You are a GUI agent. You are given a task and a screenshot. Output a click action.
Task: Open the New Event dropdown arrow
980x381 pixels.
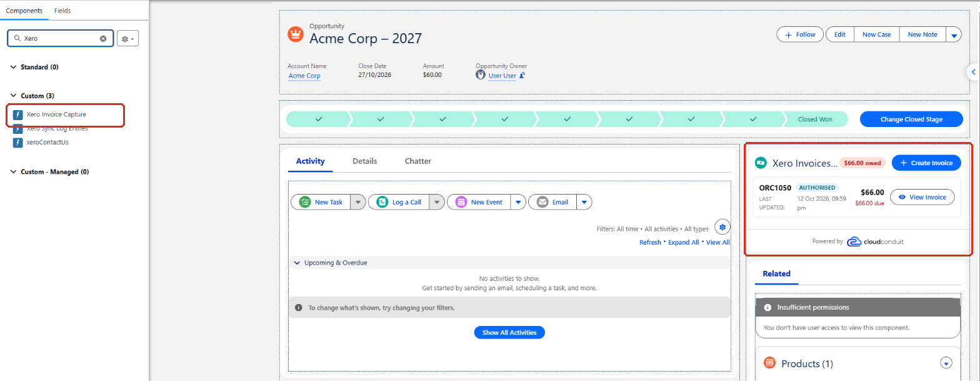518,202
